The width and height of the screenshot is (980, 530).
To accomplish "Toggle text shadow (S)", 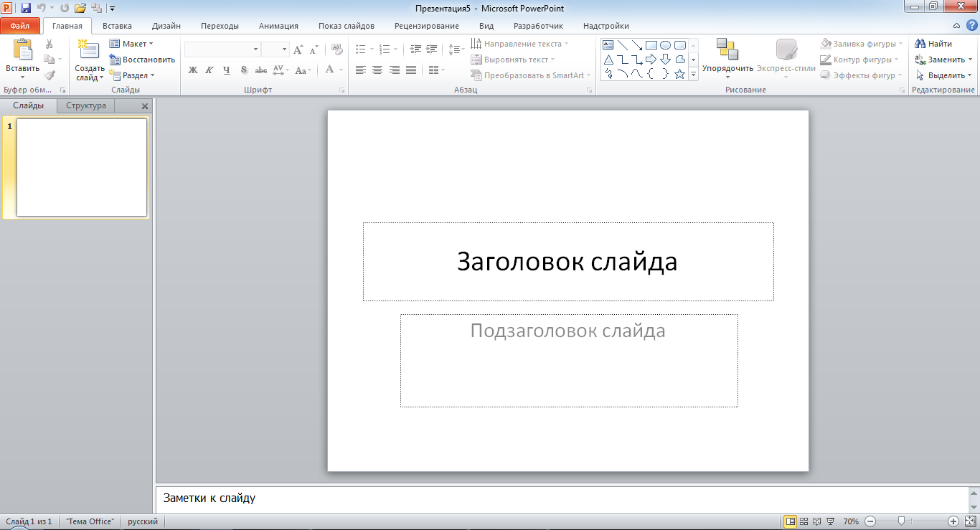I will click(244, 70).
